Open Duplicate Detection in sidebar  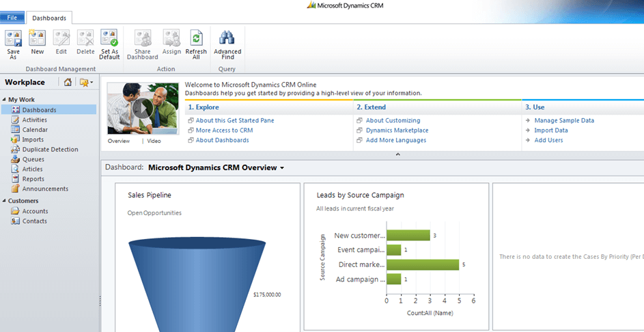coord(48,149)
